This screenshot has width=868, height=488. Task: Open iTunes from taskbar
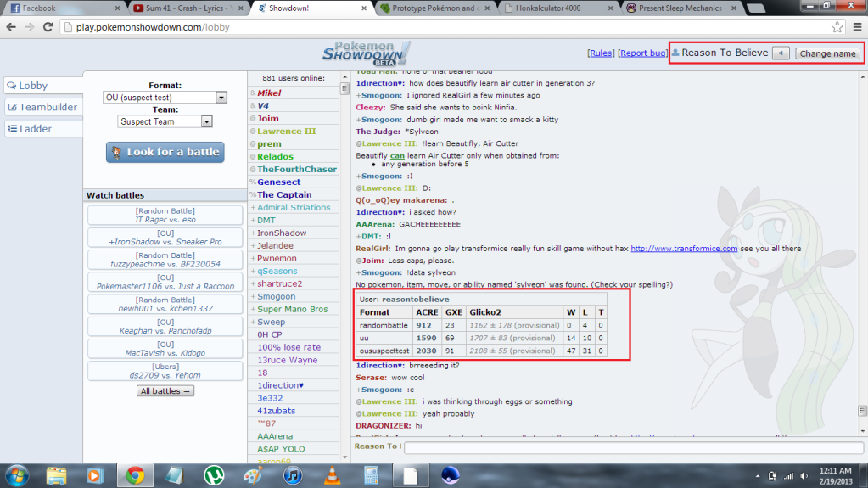click(293, 476)
